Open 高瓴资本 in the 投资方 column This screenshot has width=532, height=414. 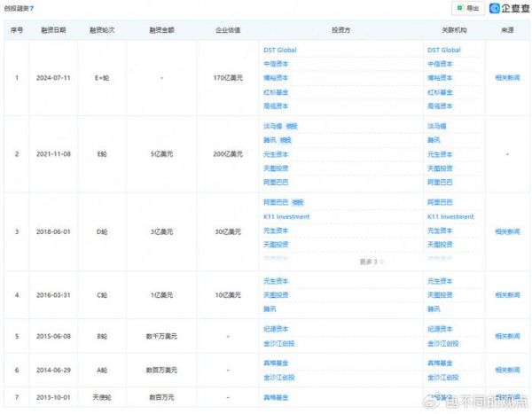click(276, 105)
